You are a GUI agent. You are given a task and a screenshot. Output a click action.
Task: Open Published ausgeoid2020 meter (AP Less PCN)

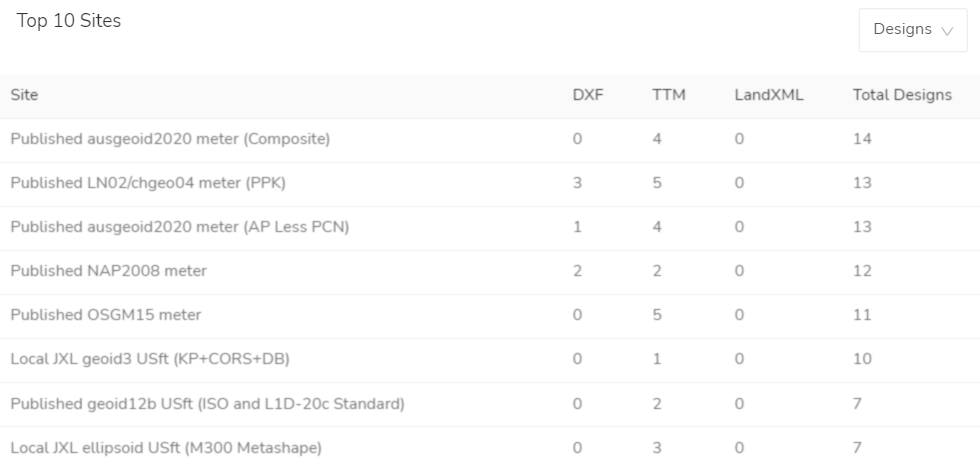tap(180, 227)
